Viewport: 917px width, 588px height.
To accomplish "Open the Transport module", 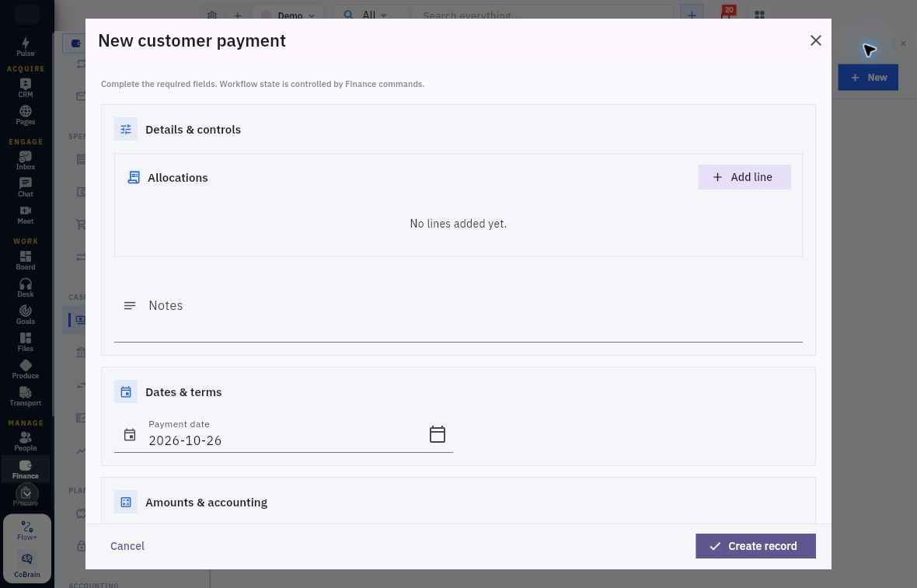I will coord(25,396).
